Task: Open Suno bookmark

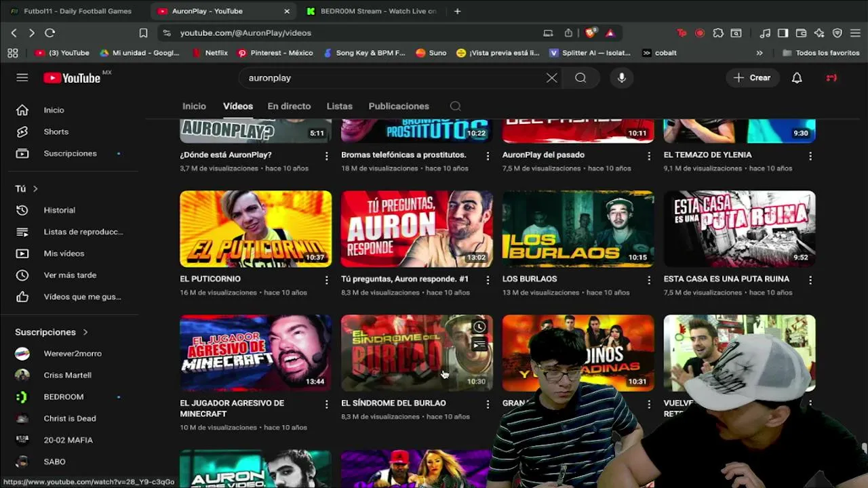Action: point(431,53)
